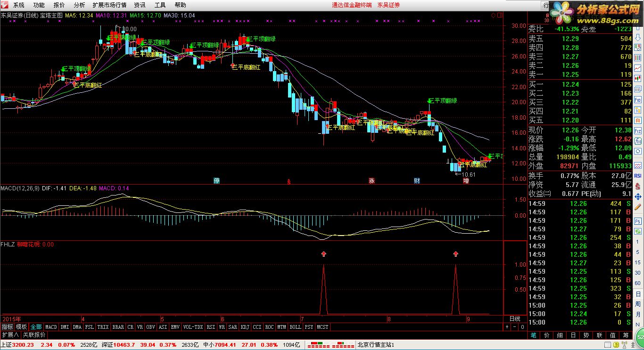
Task: Click the 北京行情主站1 server status
Action: point(376,345)
